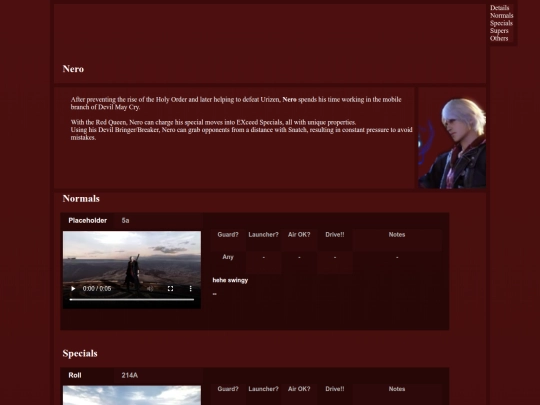Image resolution: width=540 pixels, height=405 pixels.
Task: Seek on the 5a video progress bar
Action: click(132, 300)
